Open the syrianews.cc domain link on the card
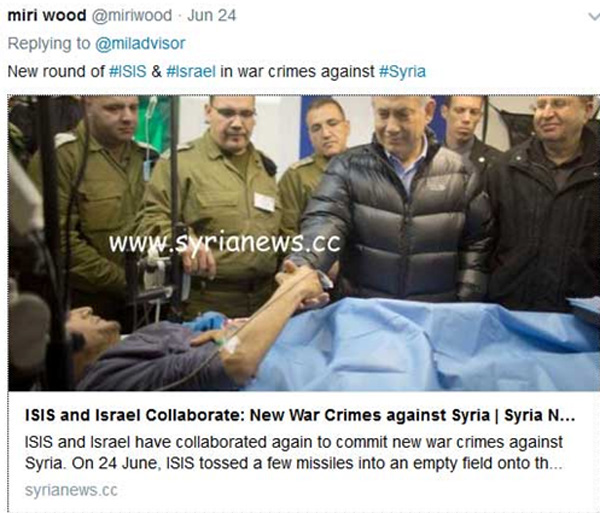The image size is (600, 513). pos(71,490)
